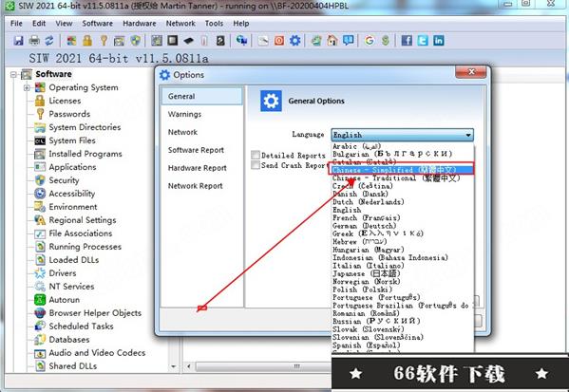This screenshot has height=392, width=569.
Task: Open the Edit menu
Action: tap(39, 23)
